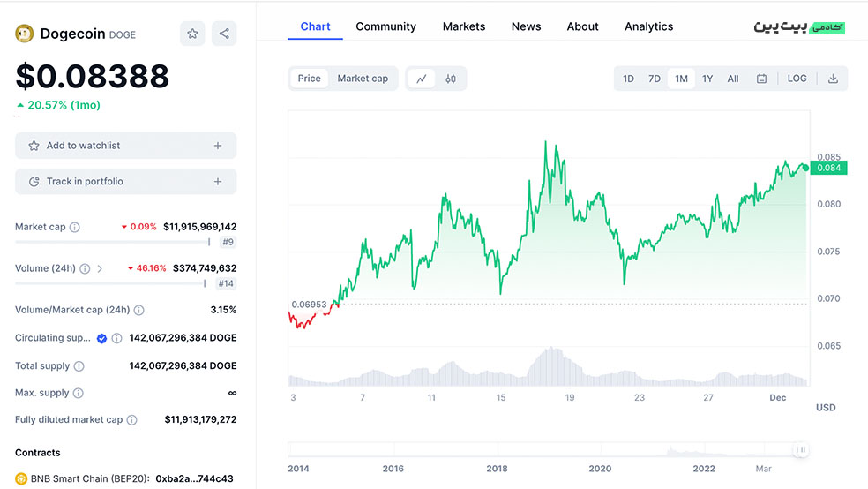Image resolution: width=868 pixels, height=489 pixels.
Task: Expand Track in portfolio with plus
Action: pos(218,182)
